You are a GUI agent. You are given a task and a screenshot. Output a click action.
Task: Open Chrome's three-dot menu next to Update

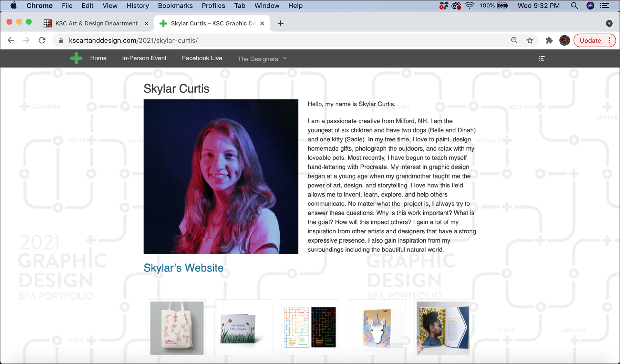pos(609,40)
